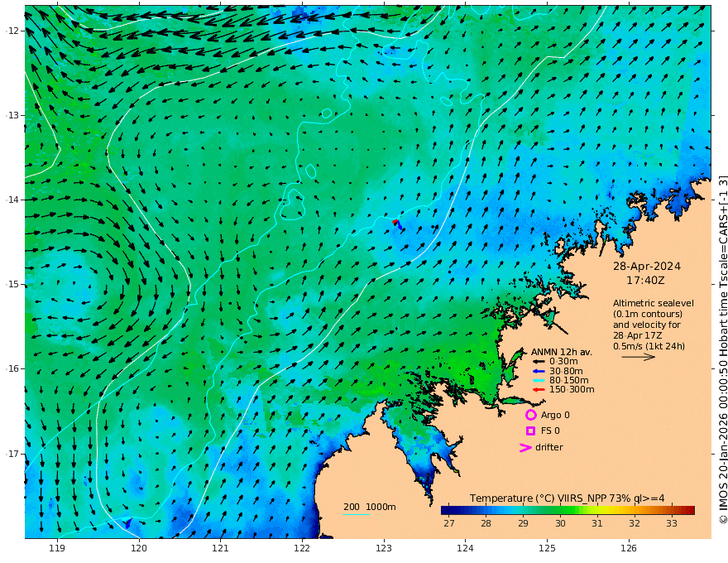Click the colorbar tick label 31
This screenshot has width=728, height=563.
[x=597, y=523]
